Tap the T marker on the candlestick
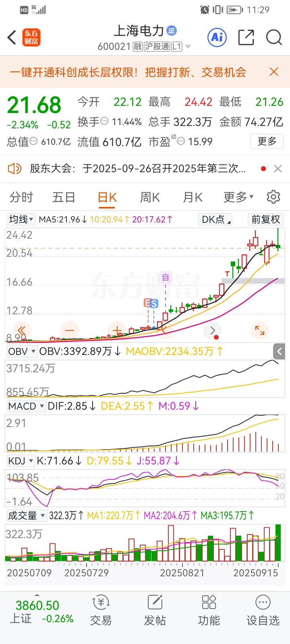 227,274
